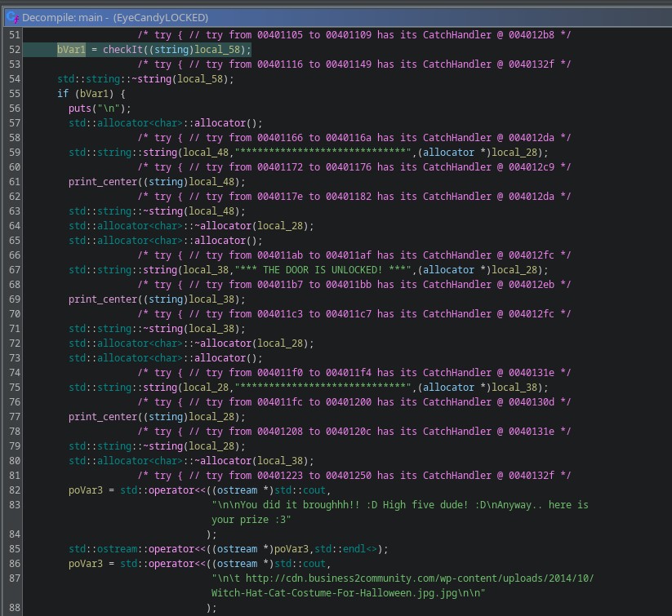Select the bVar1 variable on line 52
672x616 pixels.
click(x=71, y=50)
